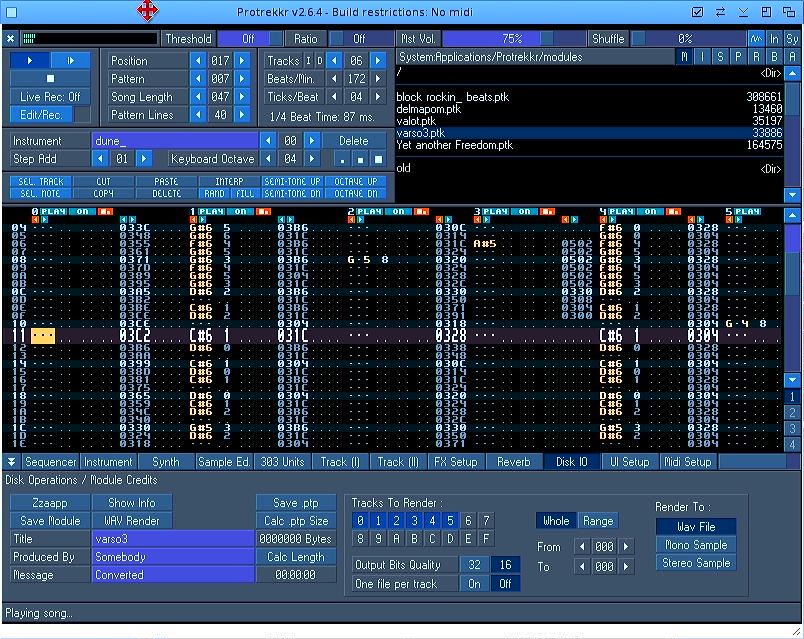Click the instrument Delete button
The height and width of the screenshot is (639, 804).
tap(354, 141)
